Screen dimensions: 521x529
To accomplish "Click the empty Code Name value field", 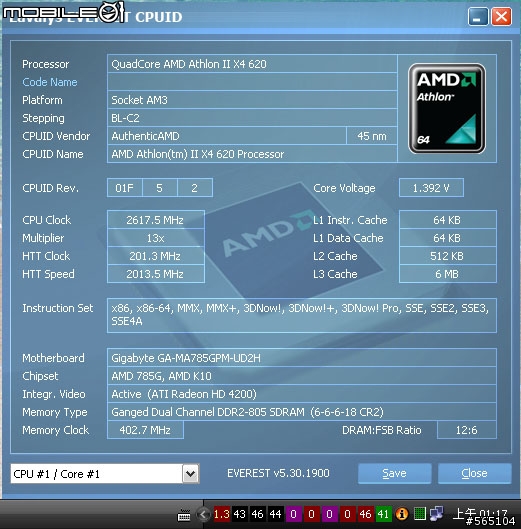I will pos(252,82).
